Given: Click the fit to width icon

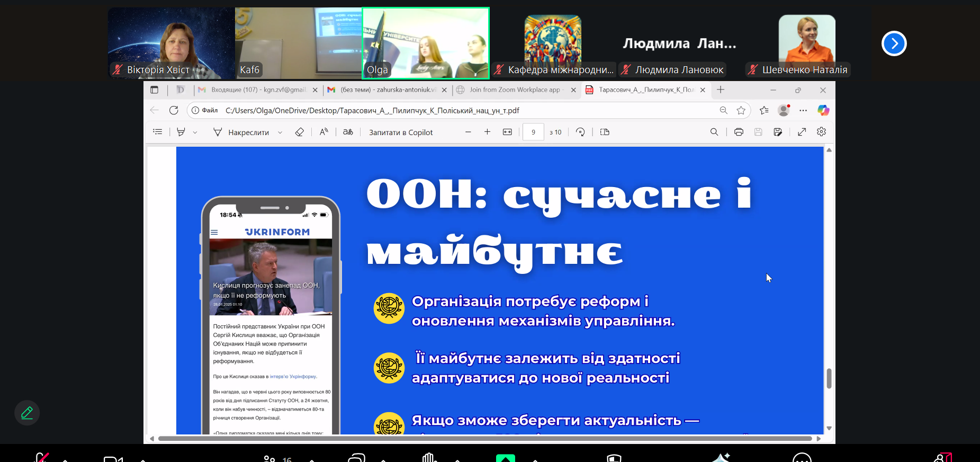Looking at the screenshot, I should [x=507, y=132].
